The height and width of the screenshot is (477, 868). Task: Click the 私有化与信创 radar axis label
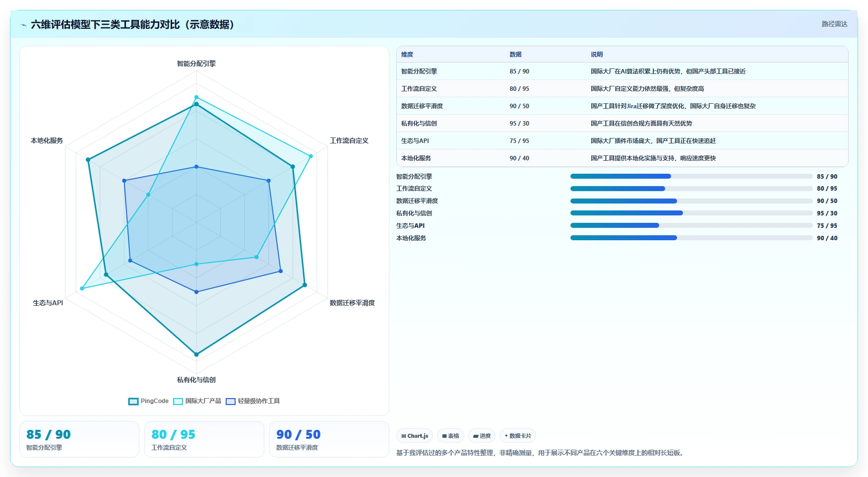click(196, 380)
